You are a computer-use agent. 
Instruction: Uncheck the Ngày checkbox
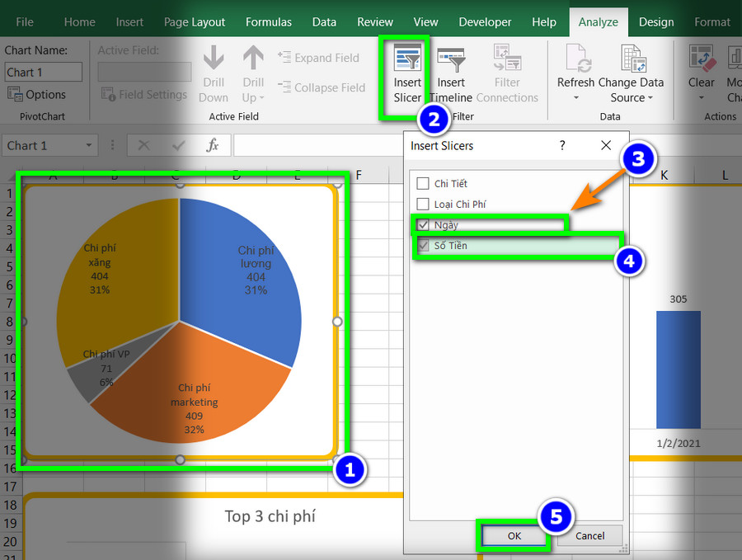[x=423, y=225]
